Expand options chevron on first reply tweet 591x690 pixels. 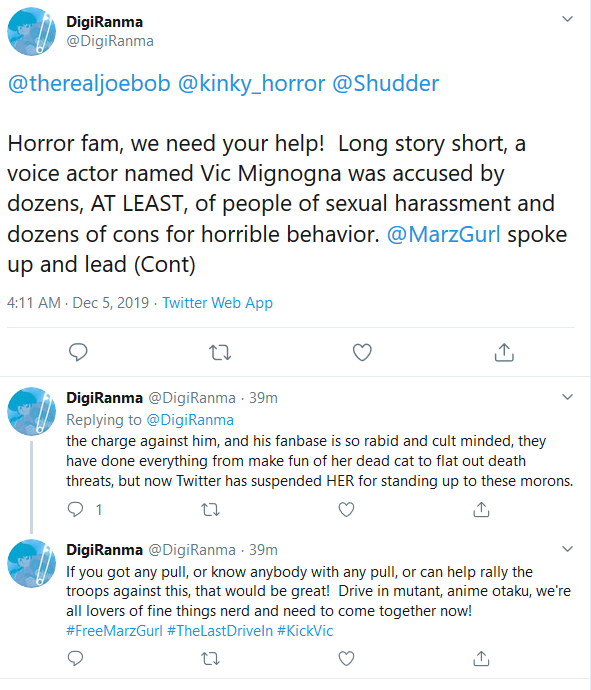(567, 397)
